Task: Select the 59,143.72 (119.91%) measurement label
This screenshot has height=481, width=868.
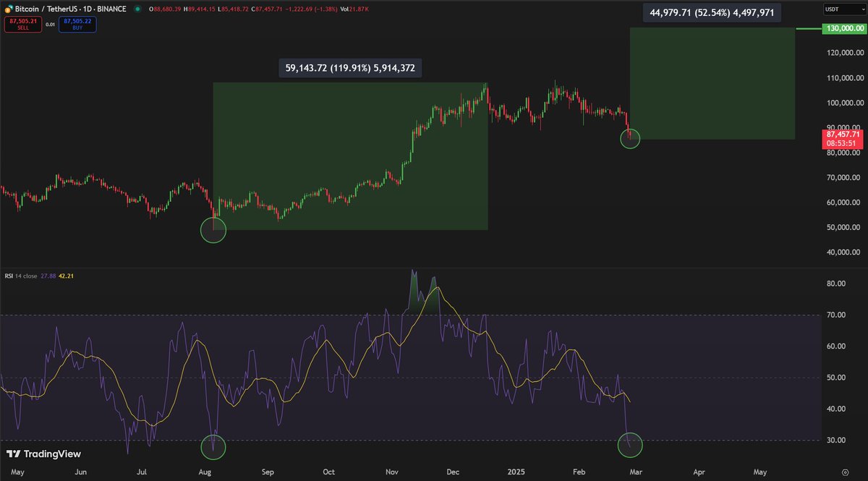Action: [351, 67]
